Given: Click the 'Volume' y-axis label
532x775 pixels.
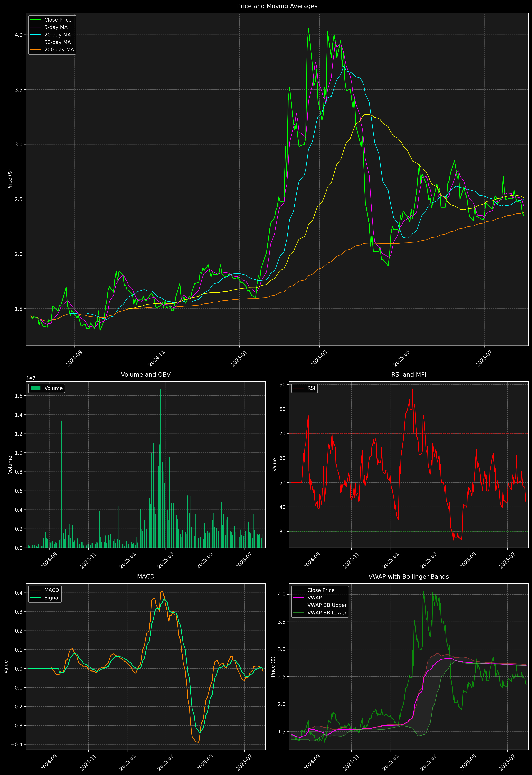Looking at the screenshot, I should point(10,464).
